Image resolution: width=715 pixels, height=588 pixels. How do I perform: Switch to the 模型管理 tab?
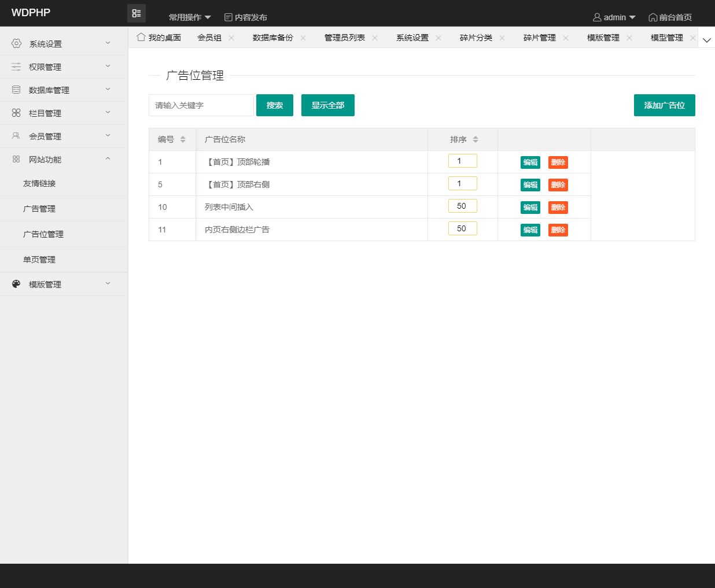click(667, 38)
